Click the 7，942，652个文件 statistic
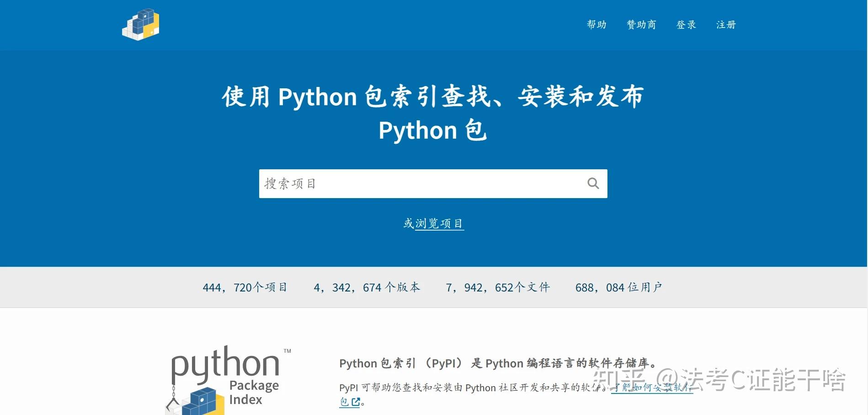Screen dimensions: 868x415 tap(498, 287)
